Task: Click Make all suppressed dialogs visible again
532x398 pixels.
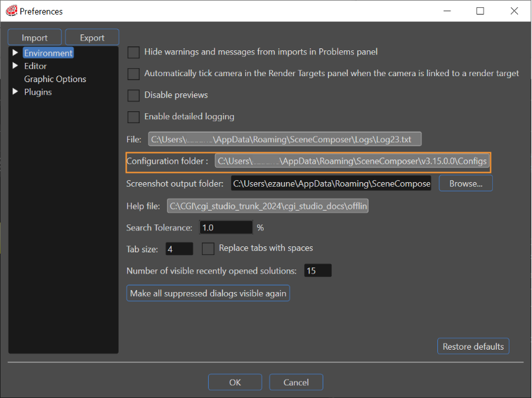Action: pyautogui.click(x=208, y=293)
